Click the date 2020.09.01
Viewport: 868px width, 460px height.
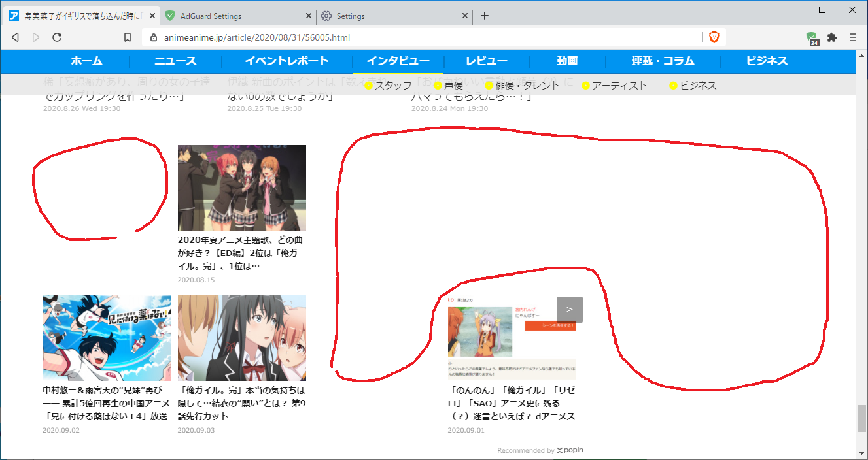(466, 430)
